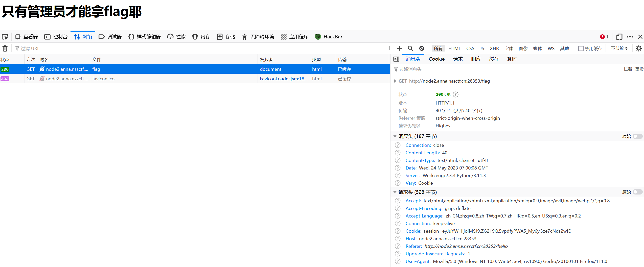The height and width of the screenshot is (267, 644).
Task: Filter requests by 其他 other
Action: click(x=564, y=48)
